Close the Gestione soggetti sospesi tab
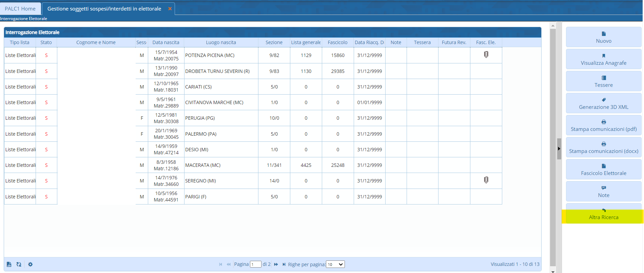 (170, 9)
